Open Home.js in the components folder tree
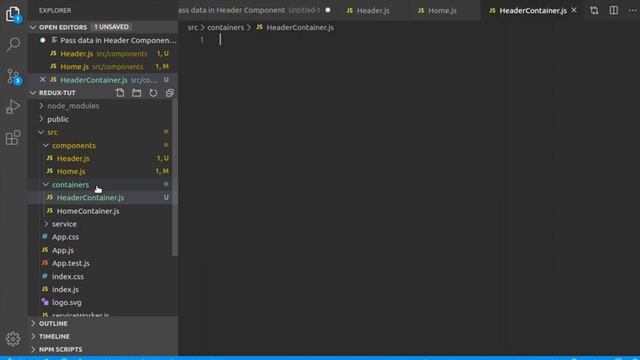640x360 pixels. 71,171
